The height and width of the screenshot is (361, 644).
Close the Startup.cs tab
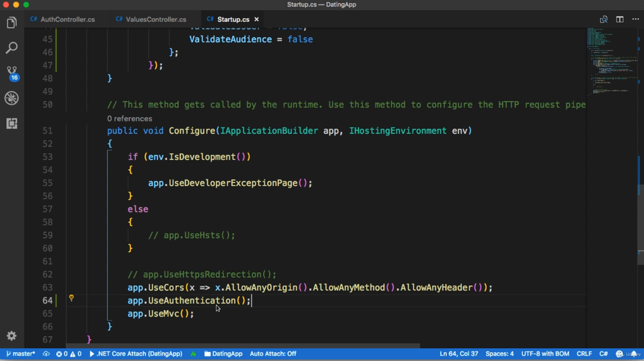256,19
